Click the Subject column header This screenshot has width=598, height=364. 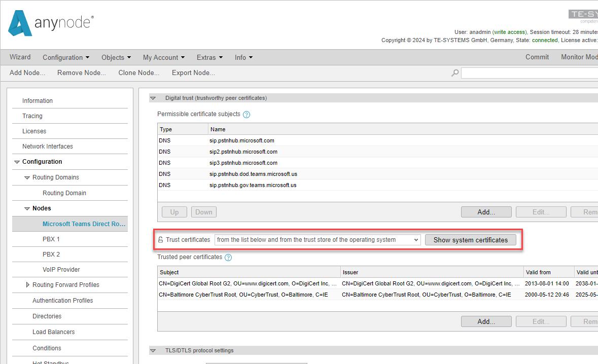click(249, 272)
